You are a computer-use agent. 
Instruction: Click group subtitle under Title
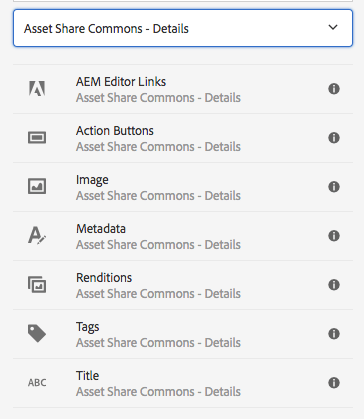[x=158, y=392]
